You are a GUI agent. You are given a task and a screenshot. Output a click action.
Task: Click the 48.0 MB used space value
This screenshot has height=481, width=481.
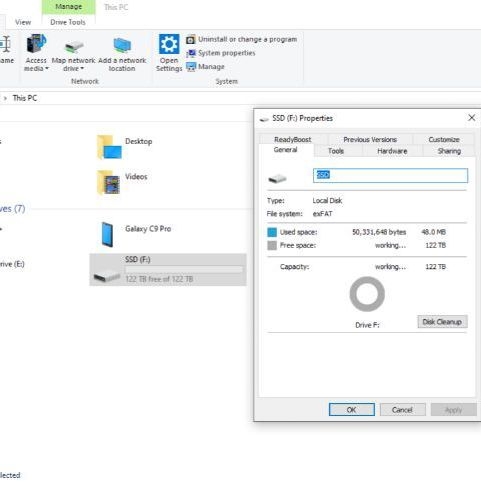pos(433,232)
